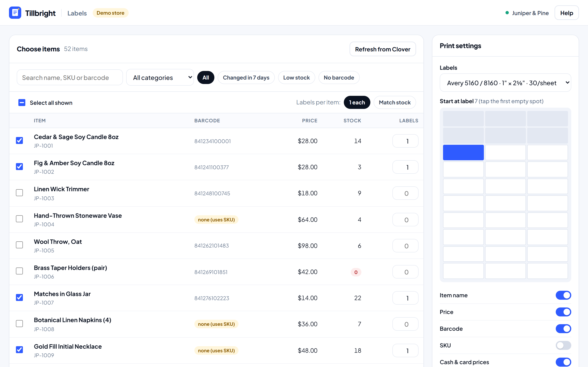Click the Tillbright logo icon
The width and height of the screenshot is (588, 367).
click(x=15, y=13)
